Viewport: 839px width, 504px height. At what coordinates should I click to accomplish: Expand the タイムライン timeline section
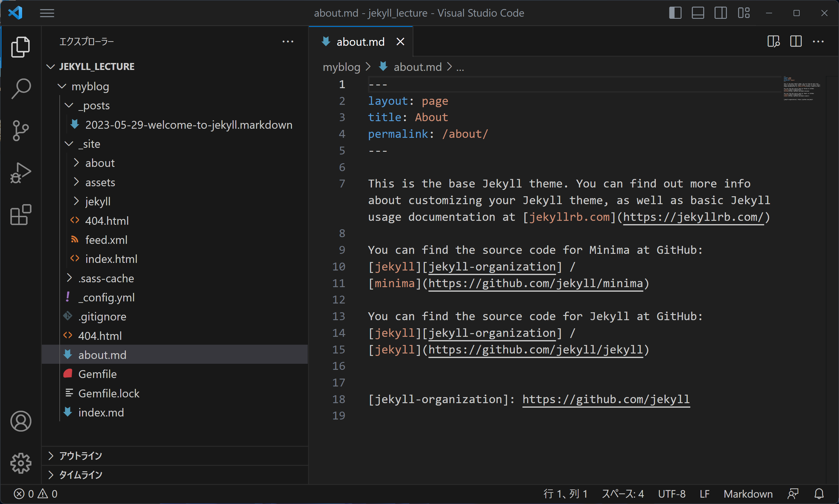[x=174, y=475]
